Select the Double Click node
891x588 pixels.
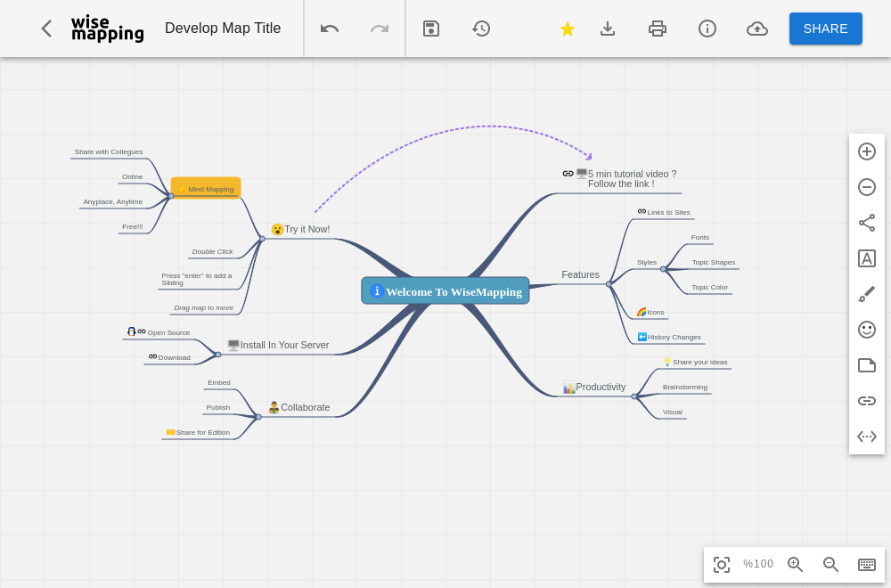click(213, 251)
